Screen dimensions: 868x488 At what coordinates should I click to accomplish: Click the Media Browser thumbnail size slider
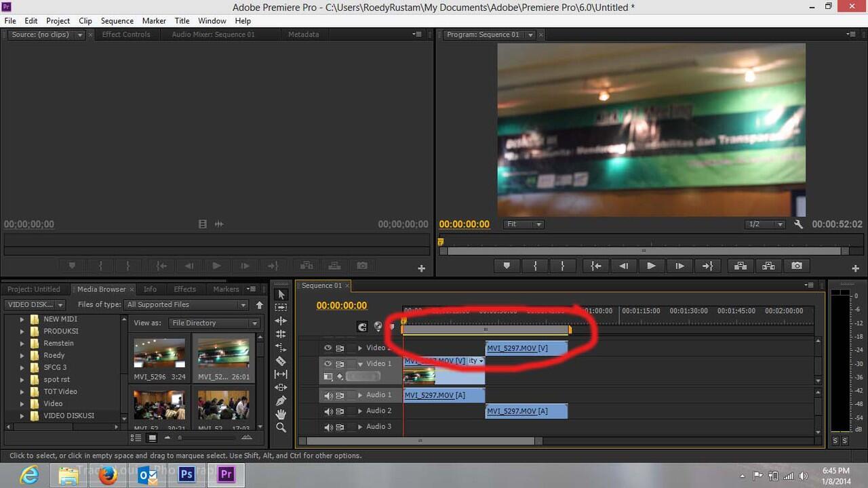(180, 438)
